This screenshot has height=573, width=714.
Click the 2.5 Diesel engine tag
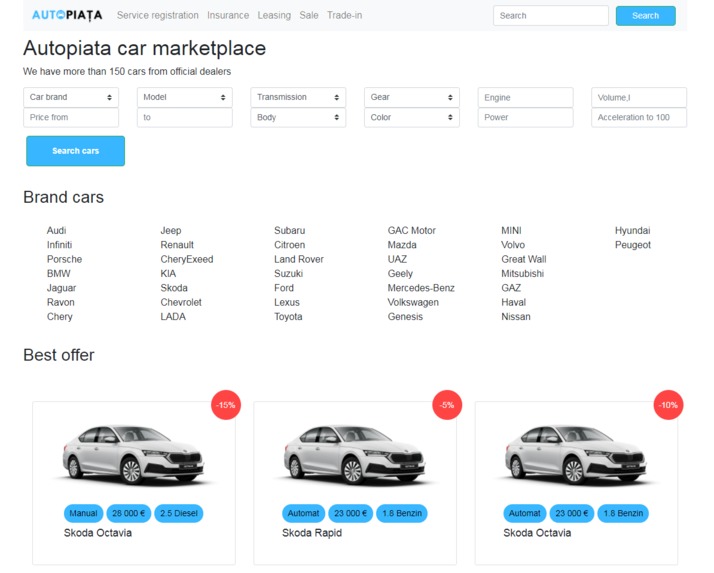tap(178, 513)
